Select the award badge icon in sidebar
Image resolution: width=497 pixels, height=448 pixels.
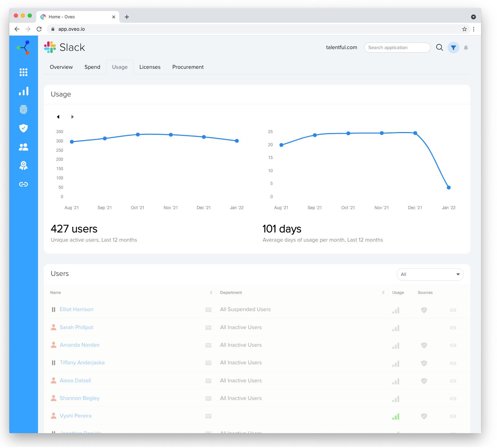pos(23,165)
